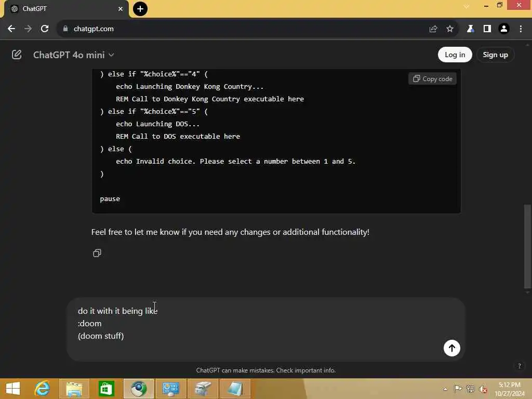This screenshot has width=532, height=399.
Task: Click 'Feel free to let me know' text
Action: (230, 232)
